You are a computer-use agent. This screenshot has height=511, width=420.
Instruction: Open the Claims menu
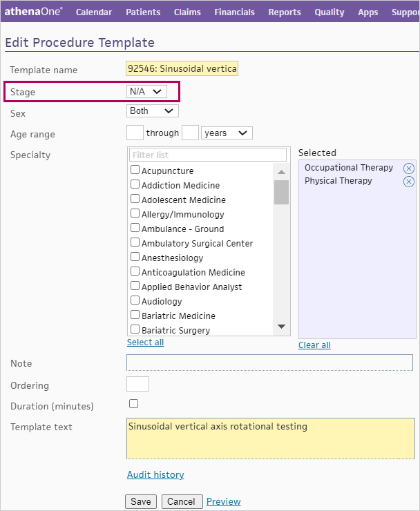pyautogui.click(x=187, y=12)
